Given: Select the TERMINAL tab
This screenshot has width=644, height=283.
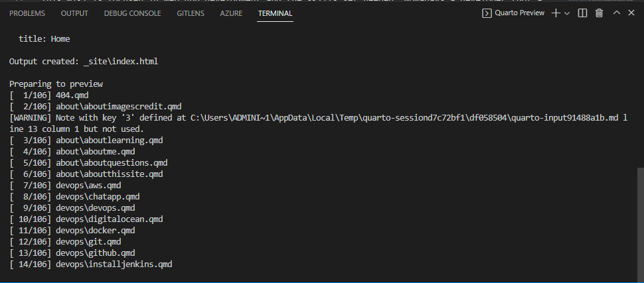Looking at the screenshot, I should pos(275,13).
